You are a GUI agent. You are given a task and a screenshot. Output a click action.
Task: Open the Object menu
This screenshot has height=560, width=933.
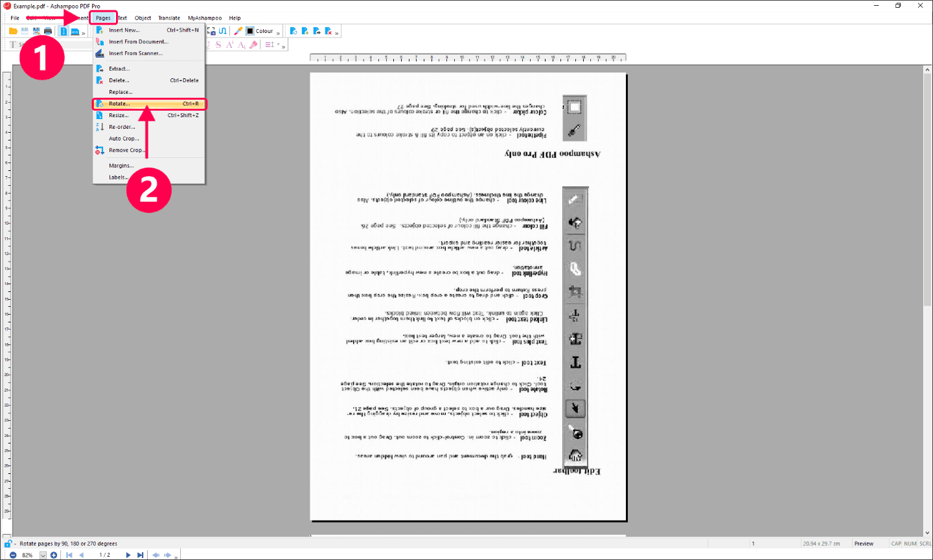[143, 17]
